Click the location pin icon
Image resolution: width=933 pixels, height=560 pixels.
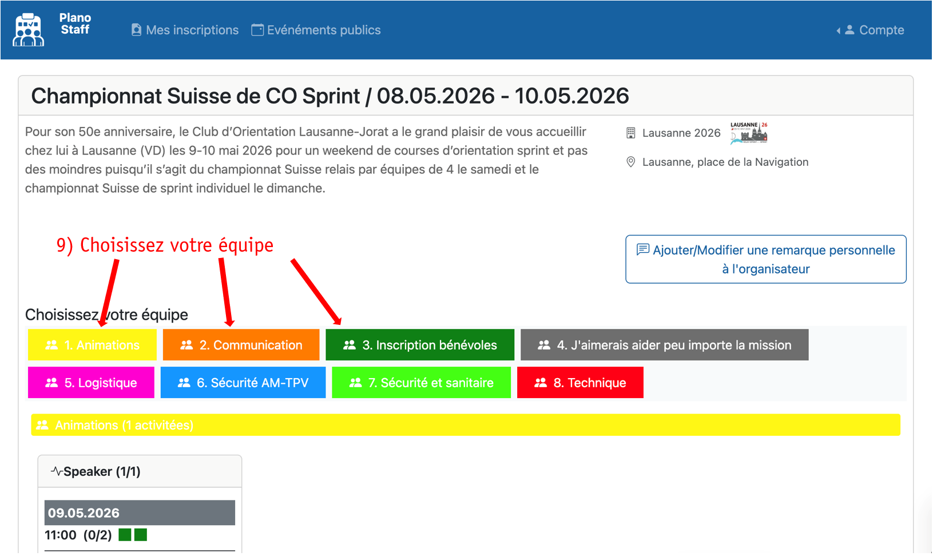(x=630, y=162)
